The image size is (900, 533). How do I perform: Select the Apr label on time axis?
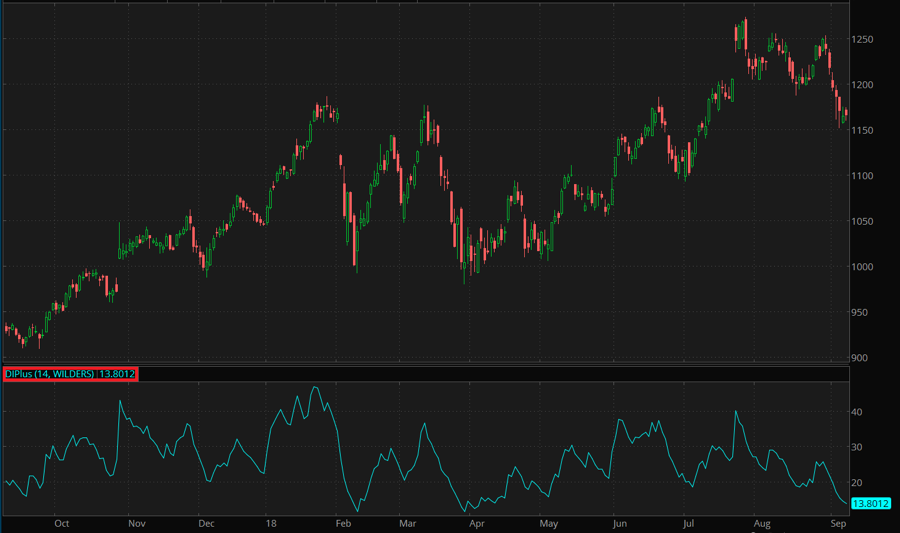coord(477,523)
